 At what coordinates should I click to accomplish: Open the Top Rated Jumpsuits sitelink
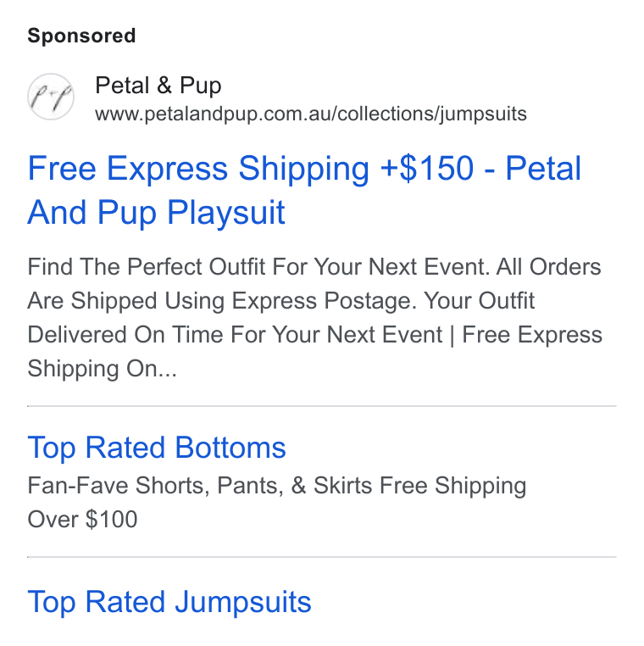(169, 602)
